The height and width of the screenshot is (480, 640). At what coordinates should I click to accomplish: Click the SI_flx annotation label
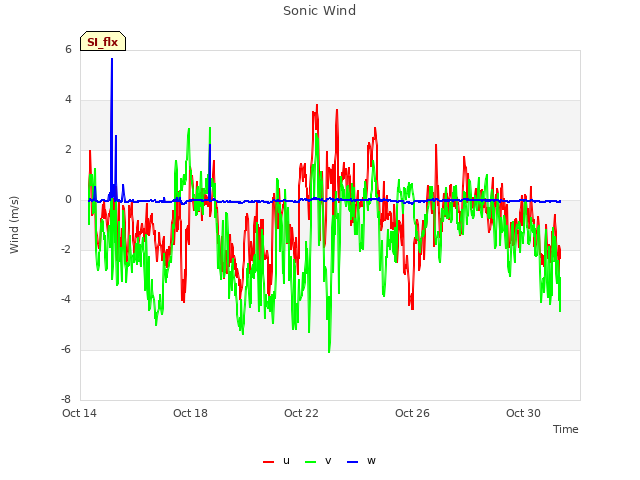click(x=103, y=41)
